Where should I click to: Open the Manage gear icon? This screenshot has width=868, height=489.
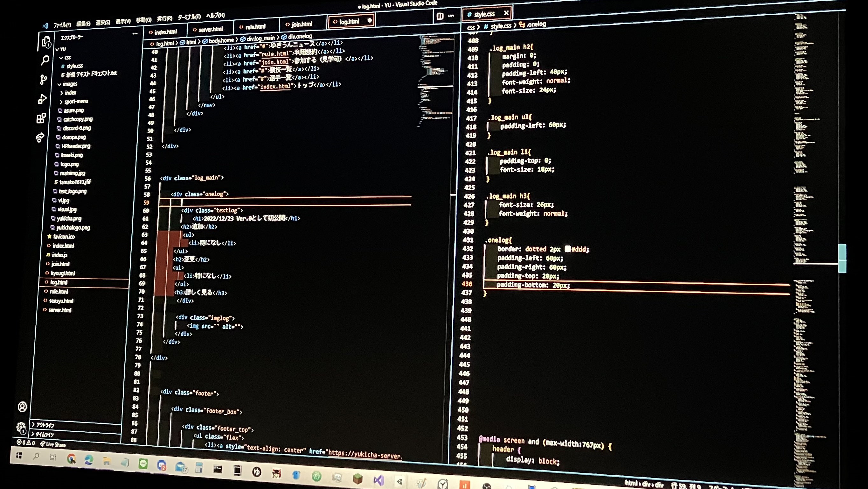[x=21, y=427]
